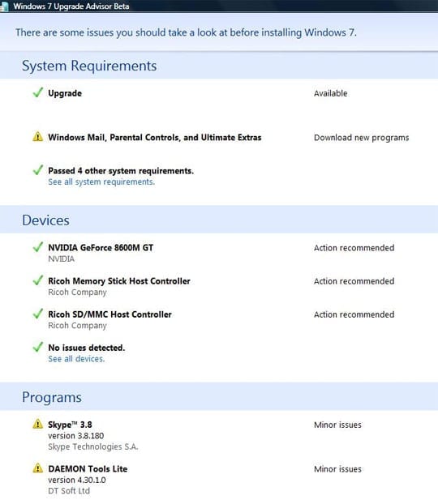
Task: Click the System Requirements section heading
Action: (x=89, y=66)
